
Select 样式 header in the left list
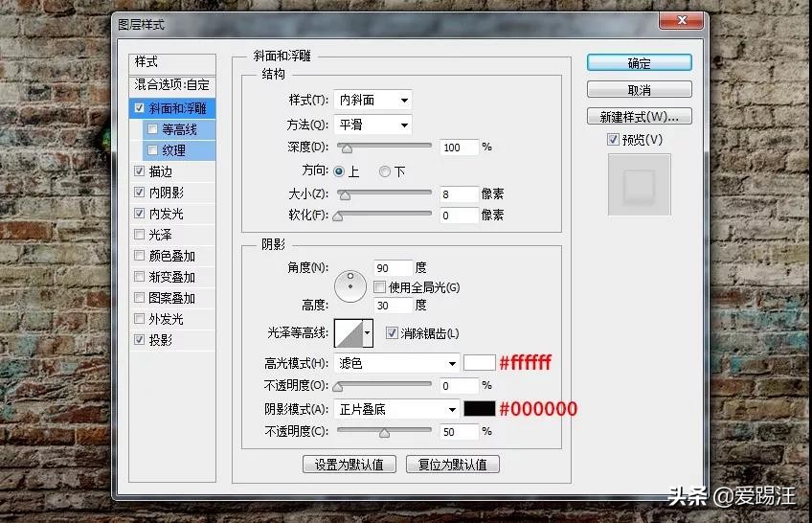(x=172, y=62)
